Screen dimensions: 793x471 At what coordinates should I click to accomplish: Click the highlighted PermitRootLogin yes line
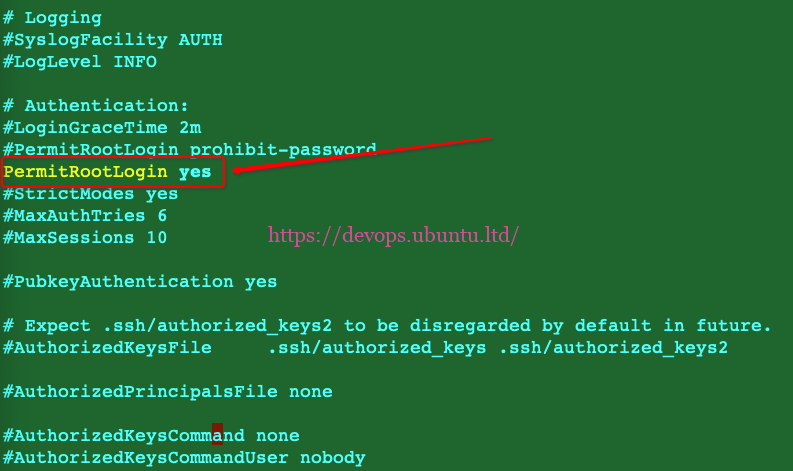coord(107,172)
